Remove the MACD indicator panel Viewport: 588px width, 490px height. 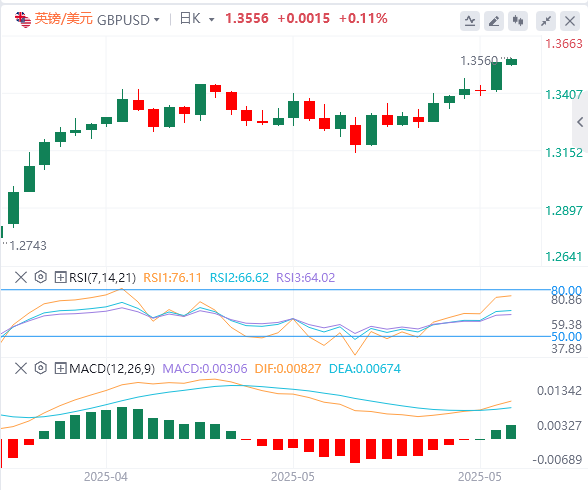21,369
